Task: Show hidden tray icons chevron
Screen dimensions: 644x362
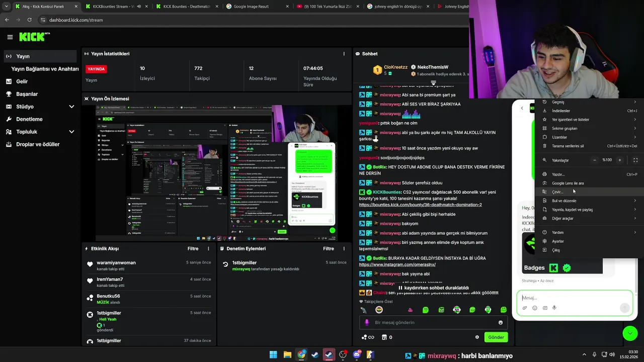Action: tap(584, 354)
